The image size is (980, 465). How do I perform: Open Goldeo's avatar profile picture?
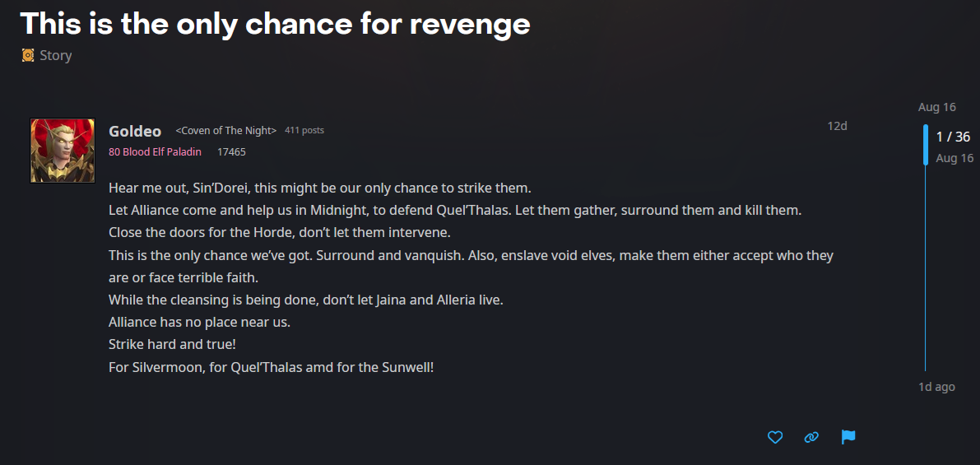pyautogui.click(x=63, y=151)
